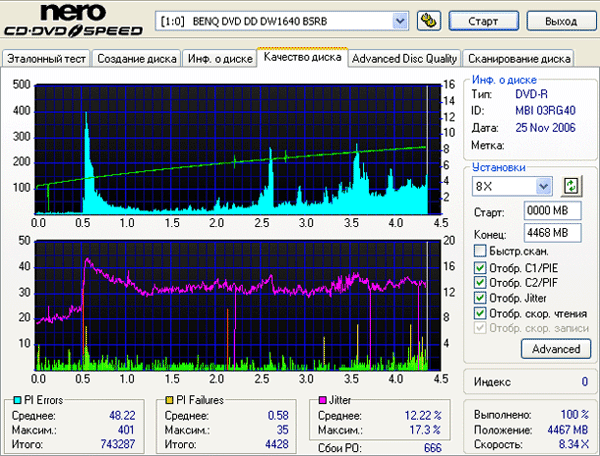Screen dimensions: 600x456
Task: Click the cyan PI Errors legend square
Action: pos(11,400)
